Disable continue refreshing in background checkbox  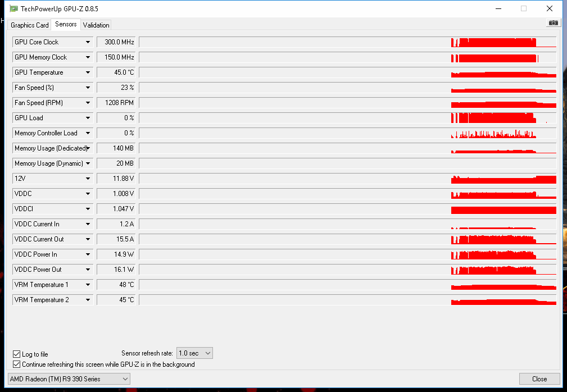point(17,364)
